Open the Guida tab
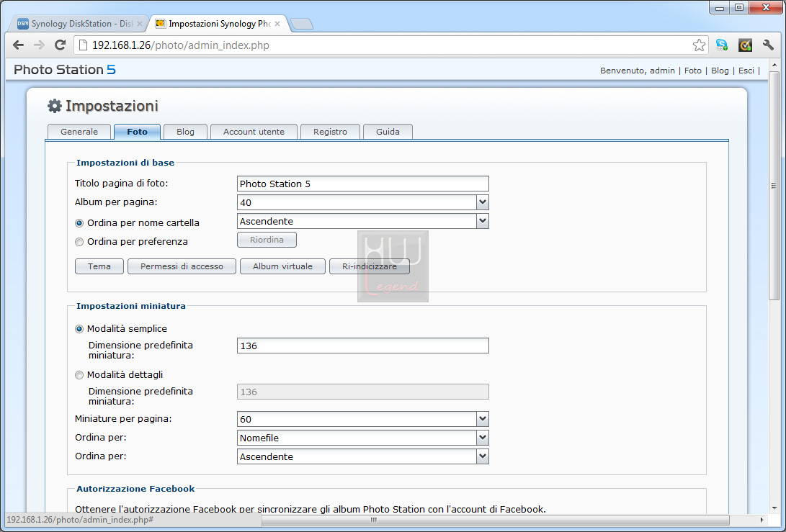786x532 pixels. click(388, 132)
